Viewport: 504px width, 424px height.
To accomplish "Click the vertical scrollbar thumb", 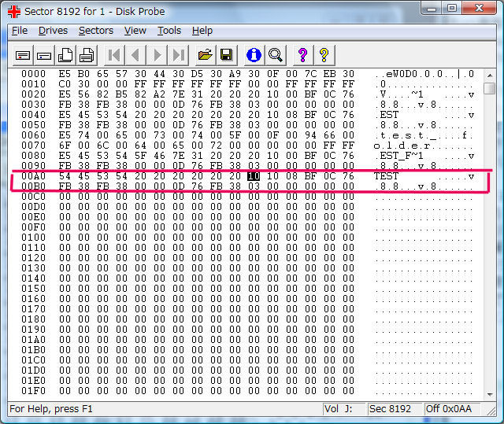I will tap(490, 88).
